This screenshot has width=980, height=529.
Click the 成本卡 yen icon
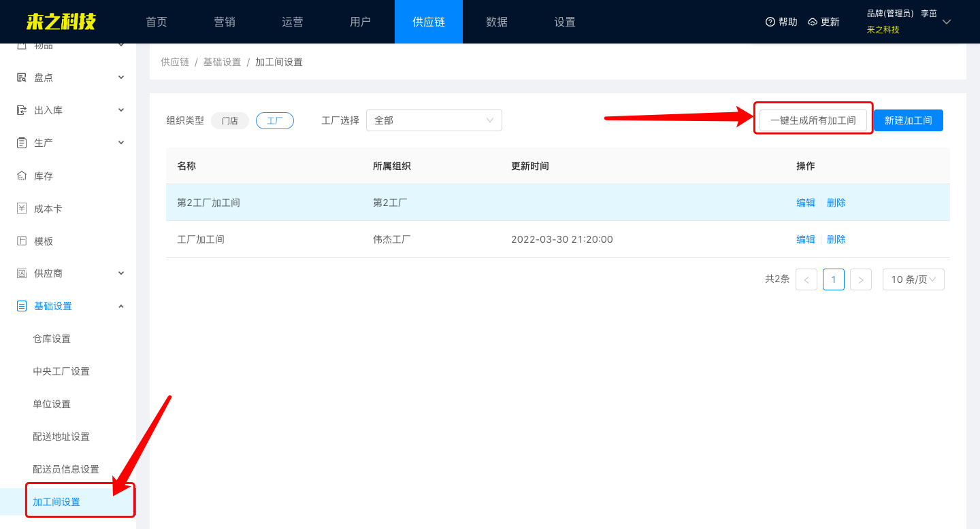(x=22, y=209)
